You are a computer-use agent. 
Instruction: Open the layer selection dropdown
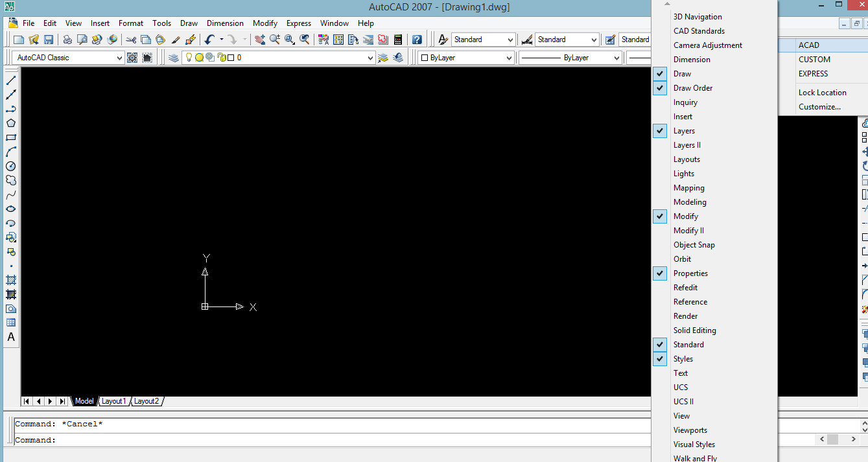tap(369, 57)
